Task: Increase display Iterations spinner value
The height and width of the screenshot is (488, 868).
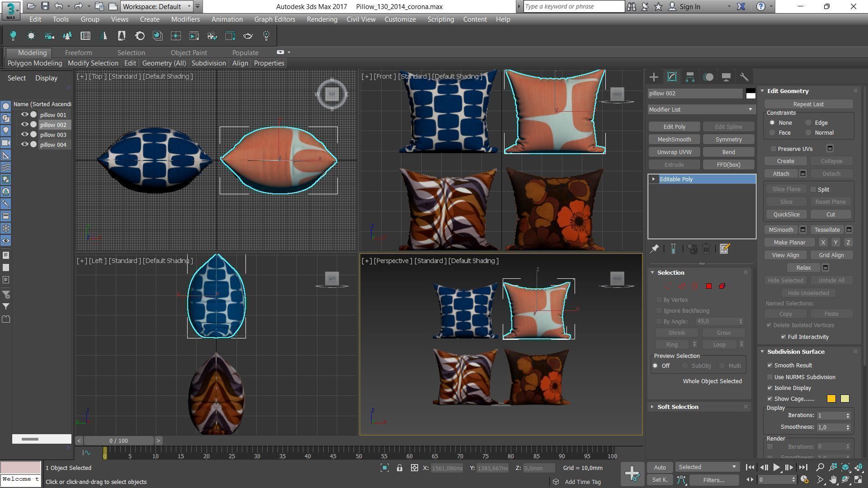Action: click(848, 413)
